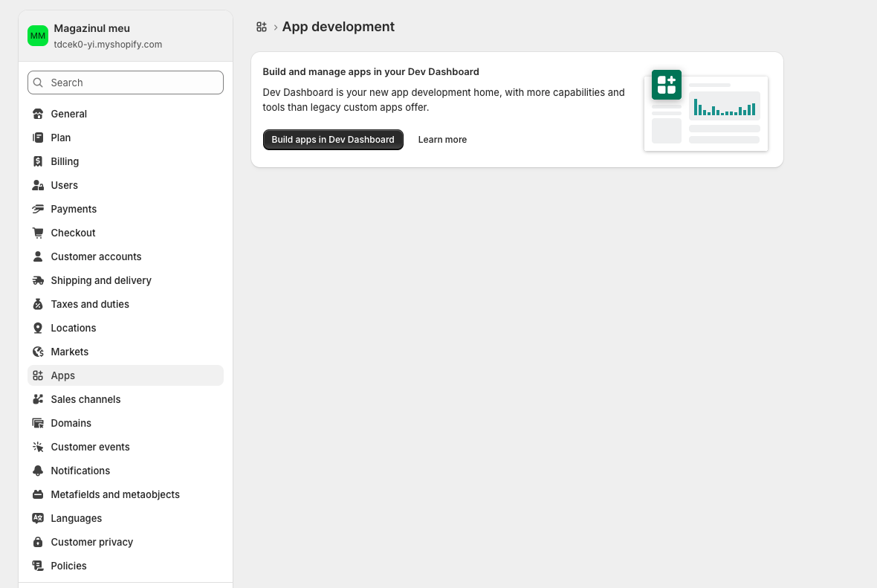Go to Locations settings
The image size is (877, 588).
click(126, 328)
